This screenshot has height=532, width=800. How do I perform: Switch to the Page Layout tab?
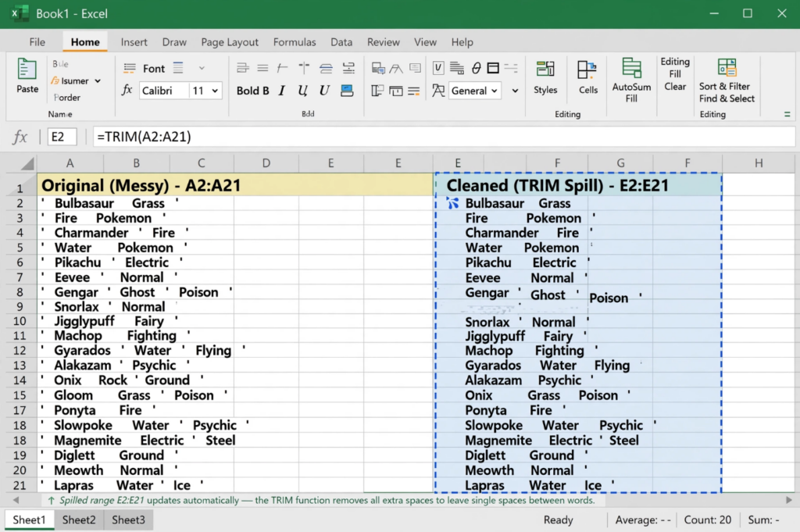click(x=230, y=42)
